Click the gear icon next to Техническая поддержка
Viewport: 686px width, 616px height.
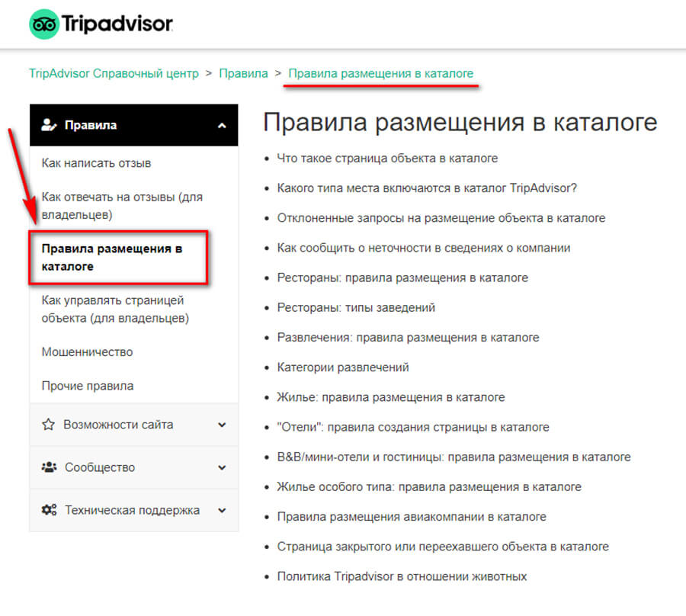[48, 510]
